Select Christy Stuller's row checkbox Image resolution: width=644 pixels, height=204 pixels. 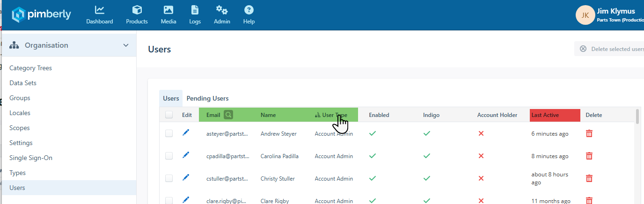169,178
